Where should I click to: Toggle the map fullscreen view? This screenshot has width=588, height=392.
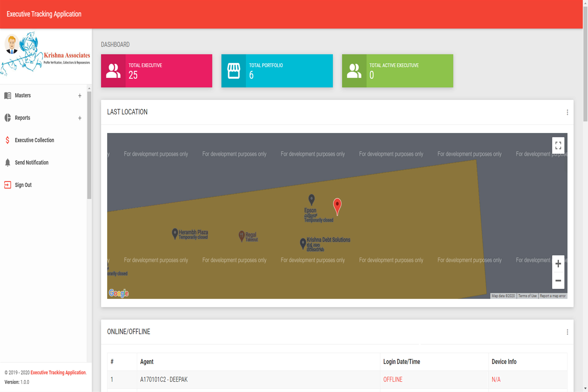point(558,145)
